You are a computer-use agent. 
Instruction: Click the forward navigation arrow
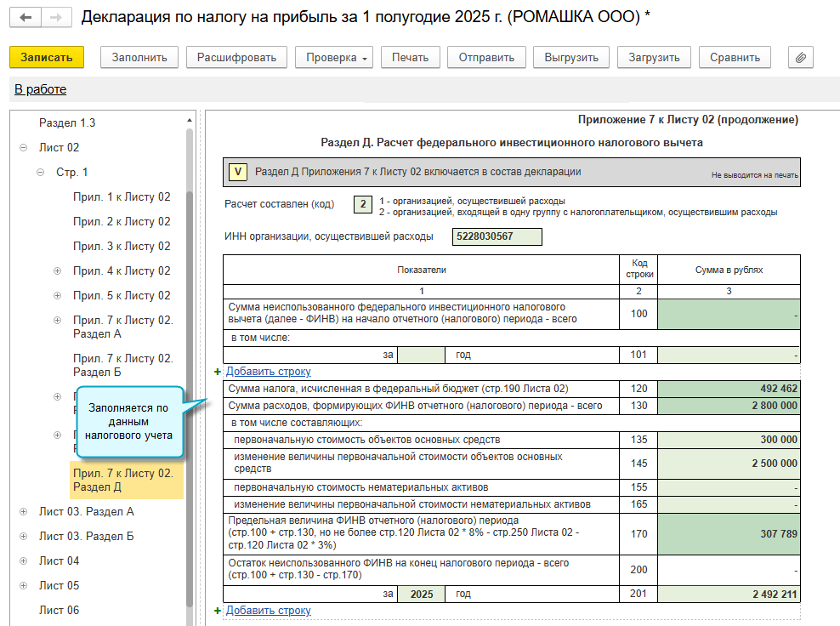(x=55, y=17)
